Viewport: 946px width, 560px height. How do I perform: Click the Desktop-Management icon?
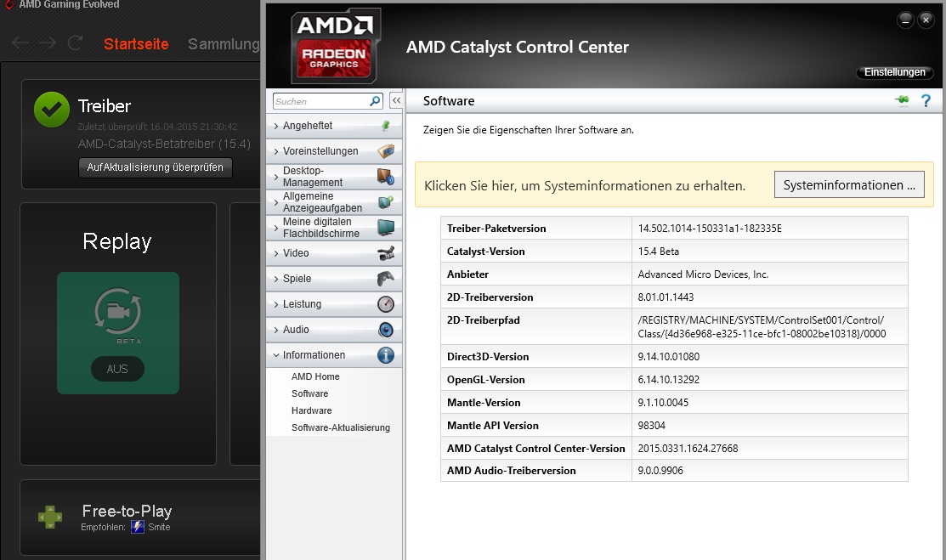pos(386,176)
